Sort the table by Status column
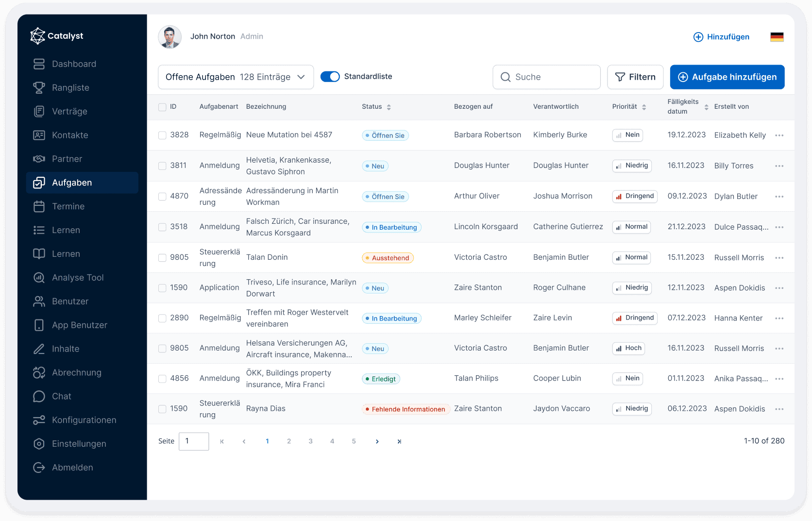 [x=389, y=107]
